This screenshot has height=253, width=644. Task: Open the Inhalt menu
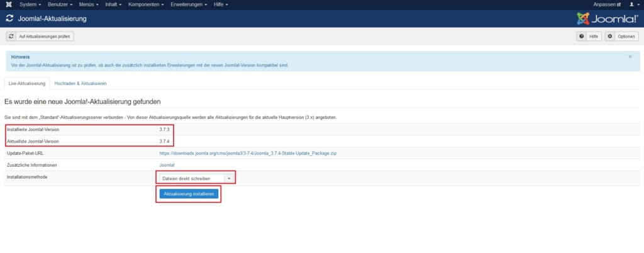pyautogui.click(x=113, y=4)
